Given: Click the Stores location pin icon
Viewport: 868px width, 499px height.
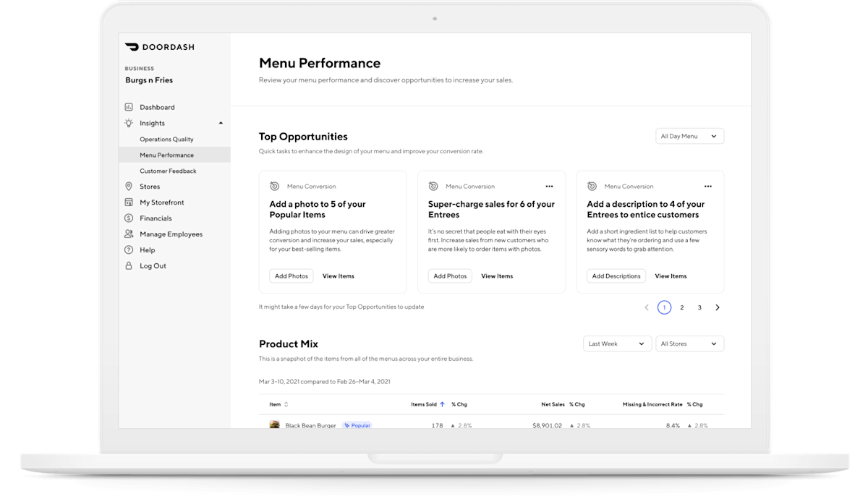Looking at the screenshot, I should click(x=129, y=187).
